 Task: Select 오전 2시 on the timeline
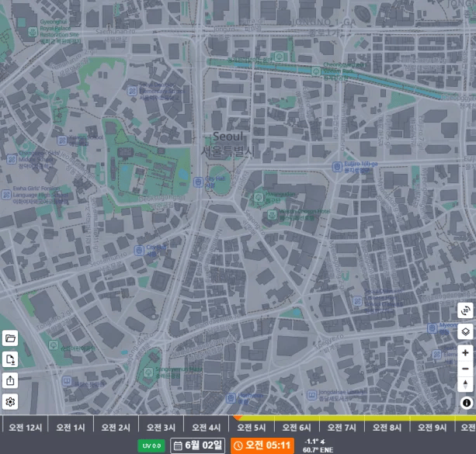116,428
